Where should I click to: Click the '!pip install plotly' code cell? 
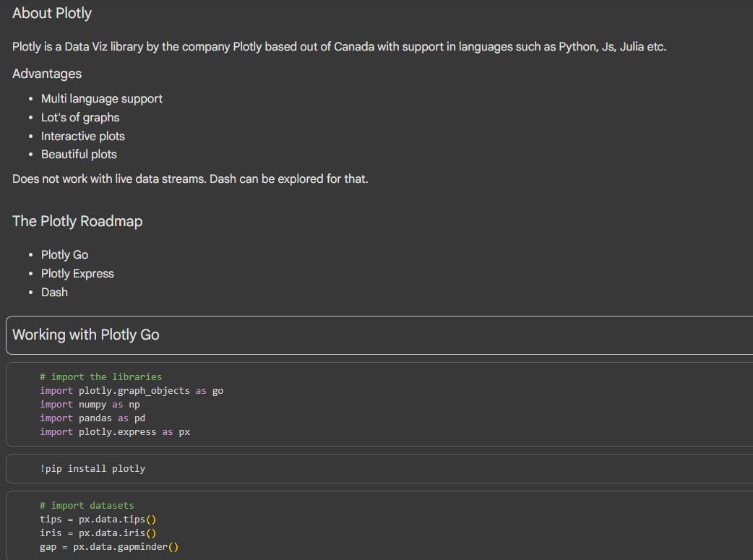click(x=379, y=469)
